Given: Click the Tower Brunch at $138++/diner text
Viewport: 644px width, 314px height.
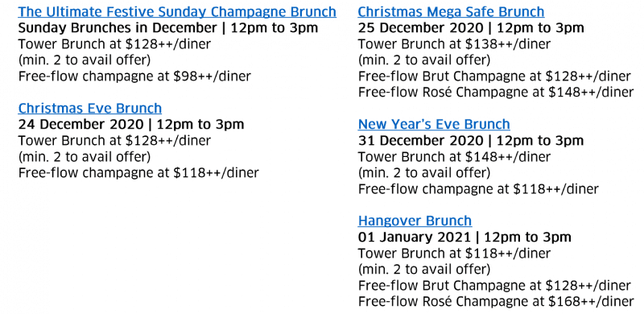Looking at the screenshot, I should coord(454,44).
